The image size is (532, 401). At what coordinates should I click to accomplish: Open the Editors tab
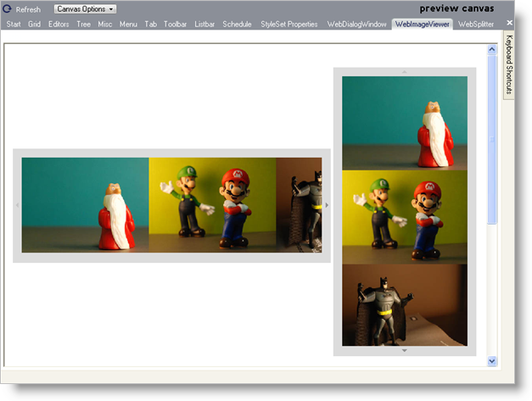(x=59, y=24)
